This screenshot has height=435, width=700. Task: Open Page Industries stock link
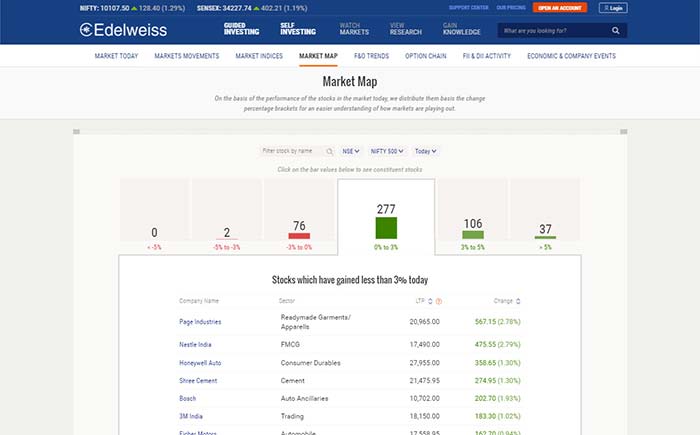[x=200, y=322]
